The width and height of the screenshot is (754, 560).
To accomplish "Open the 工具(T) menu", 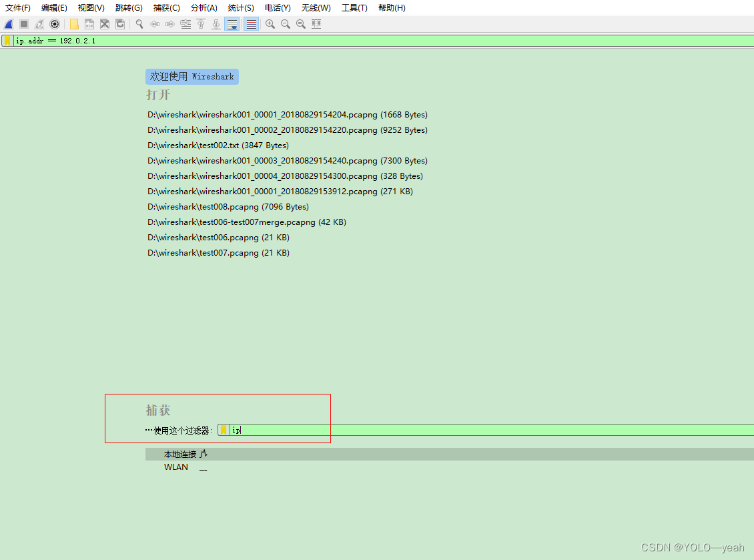I will (354, 8).
